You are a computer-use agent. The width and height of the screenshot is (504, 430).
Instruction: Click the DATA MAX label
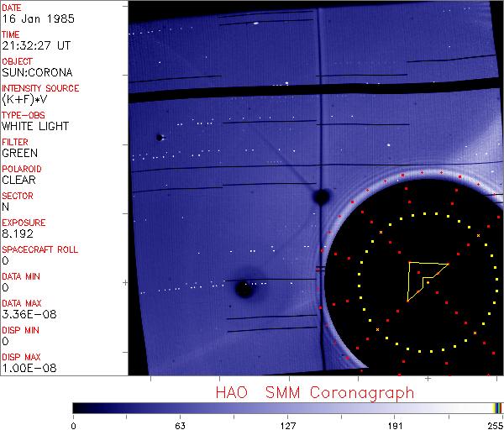tap(22, 303)
